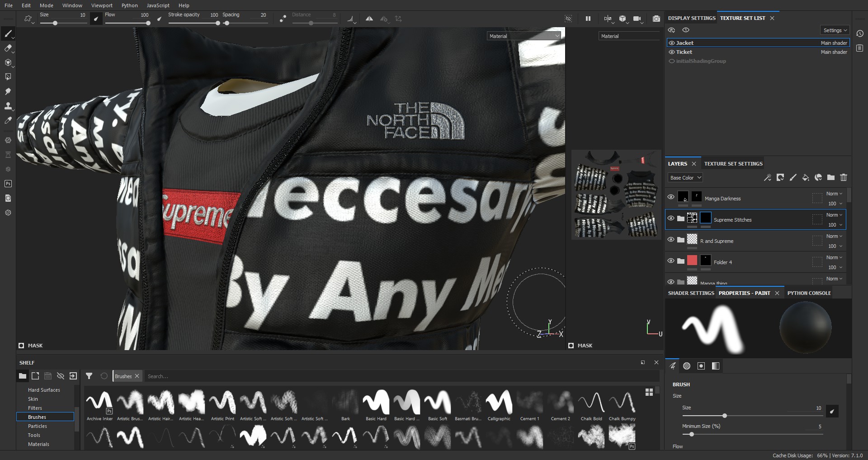Add a mask to the layer

coord(780,177)
